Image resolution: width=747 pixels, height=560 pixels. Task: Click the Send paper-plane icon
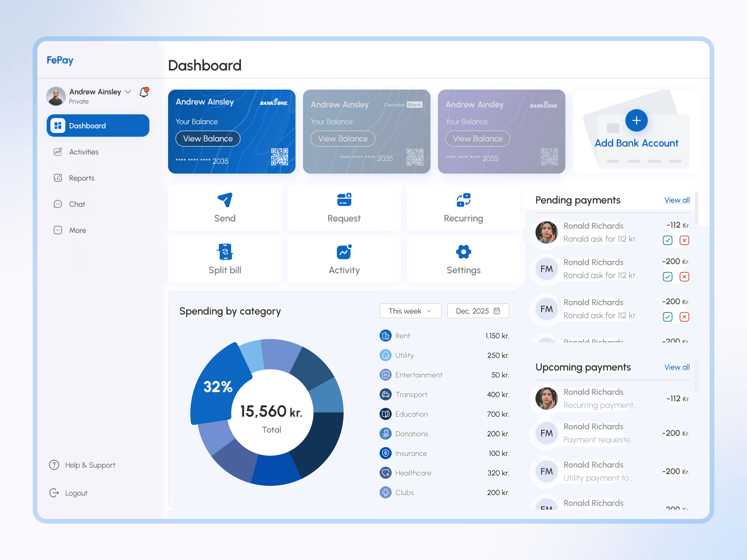pyautogui.click(x=225, y=200)
